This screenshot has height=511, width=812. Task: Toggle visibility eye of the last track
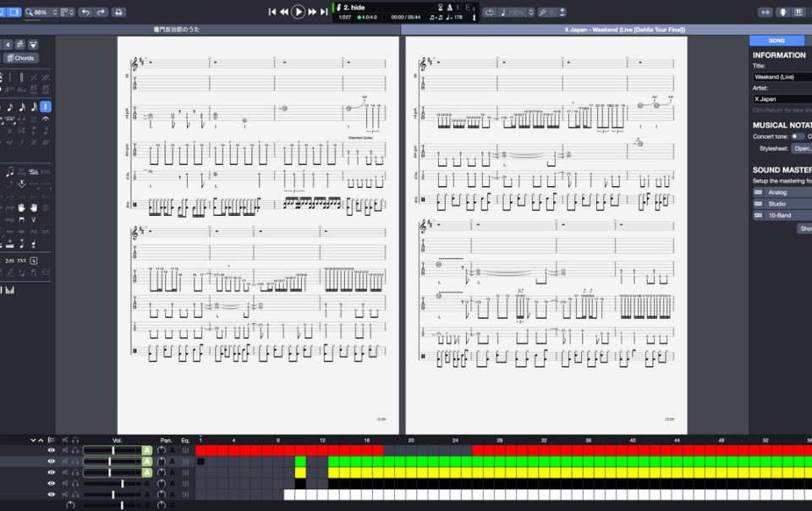[x=51, y=494]
